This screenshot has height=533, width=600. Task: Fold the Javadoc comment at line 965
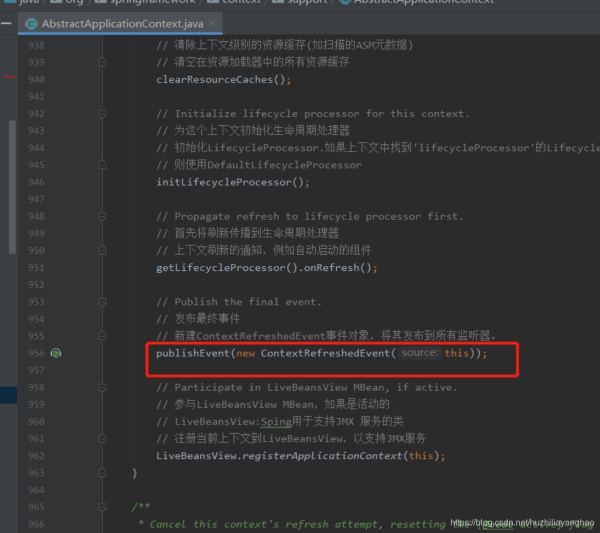click(102, 507)
